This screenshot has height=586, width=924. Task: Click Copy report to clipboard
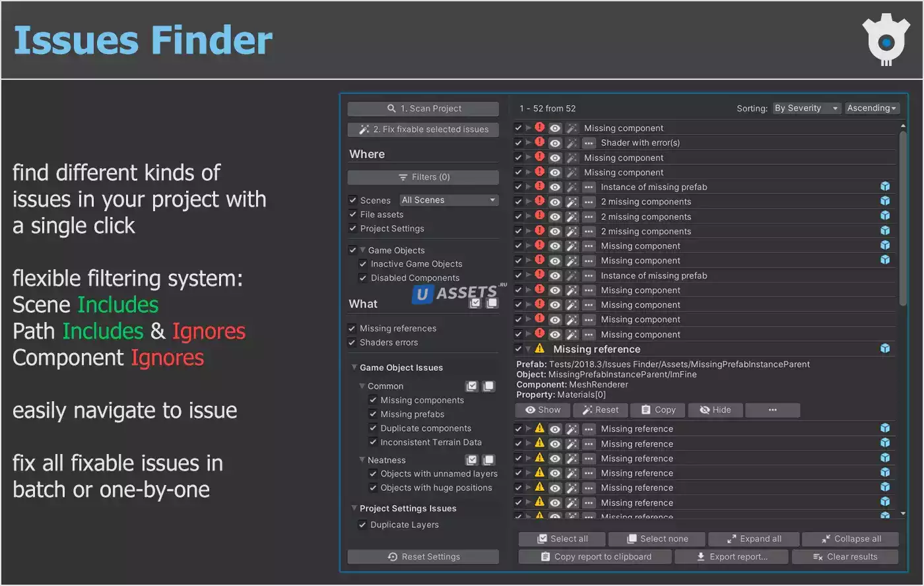[x=595, y=556]
